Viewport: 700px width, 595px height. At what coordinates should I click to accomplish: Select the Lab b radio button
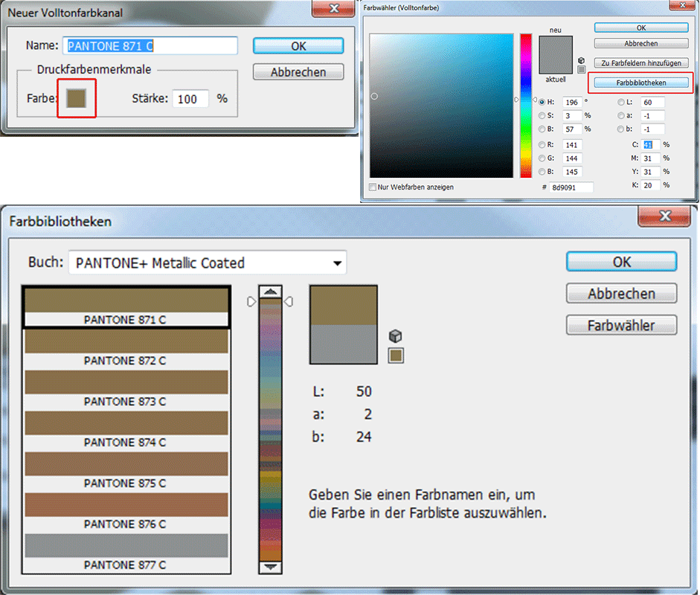pos(621,129)
